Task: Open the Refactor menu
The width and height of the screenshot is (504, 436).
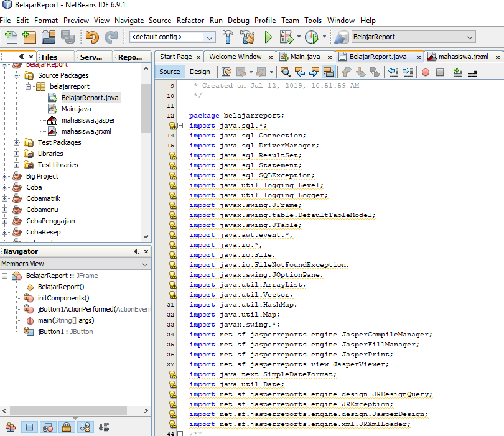Action: point(190,21)
